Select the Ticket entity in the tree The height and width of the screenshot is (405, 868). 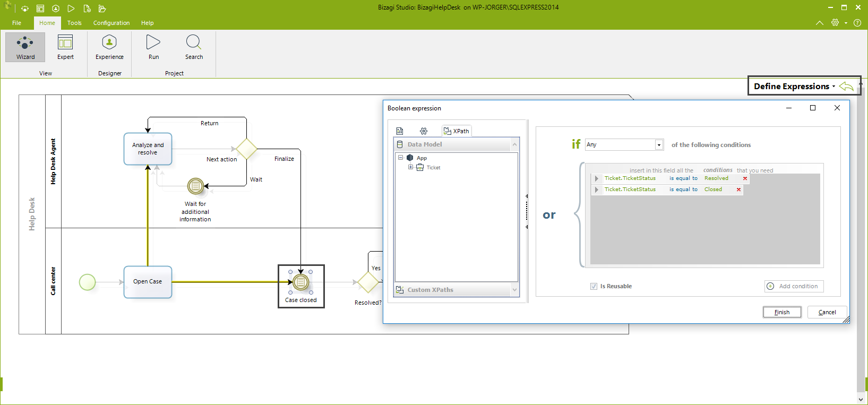(x=433, y=168)
